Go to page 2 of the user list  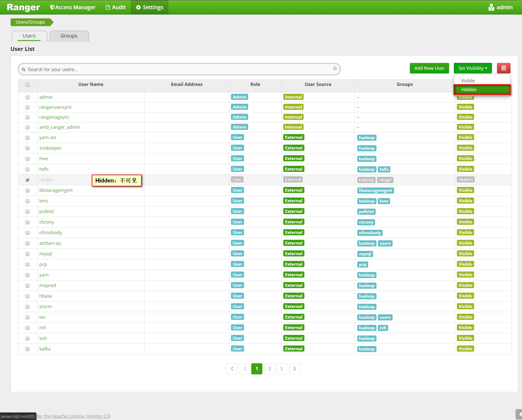[x=270, y=369]
